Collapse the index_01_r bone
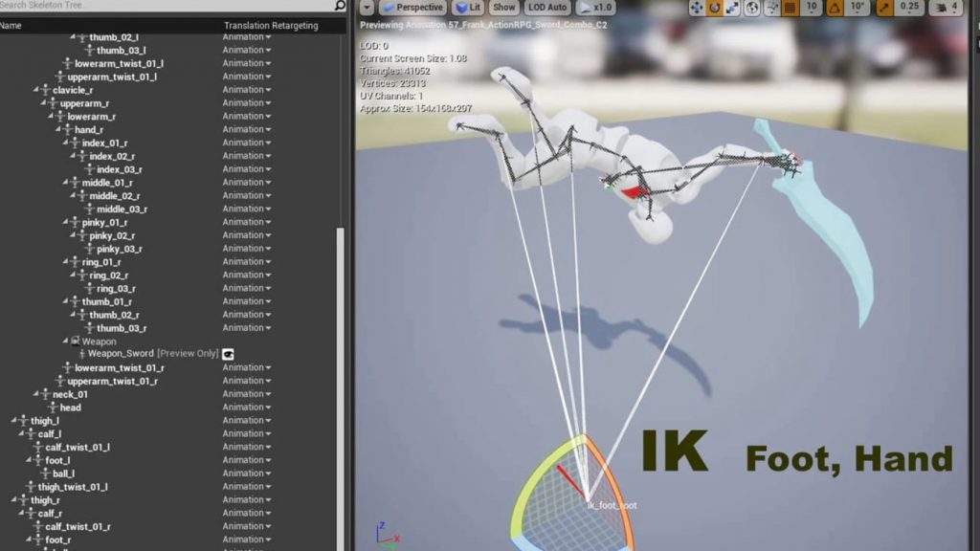 65,143
